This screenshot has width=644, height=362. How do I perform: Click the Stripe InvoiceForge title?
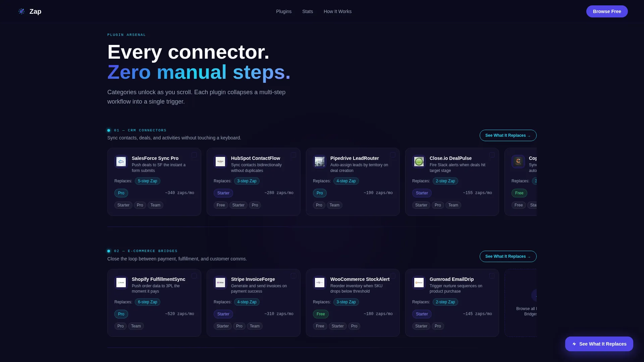(253, 279)
